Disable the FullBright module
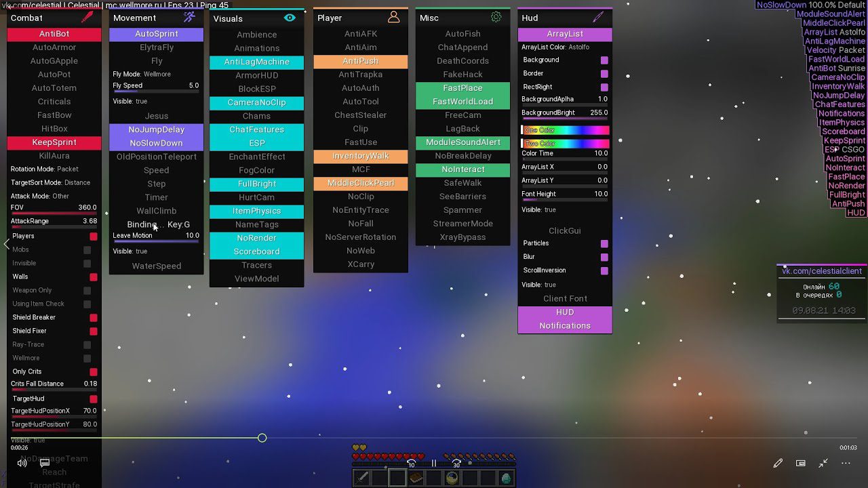 pyautogui.click(x=256, y=184)
